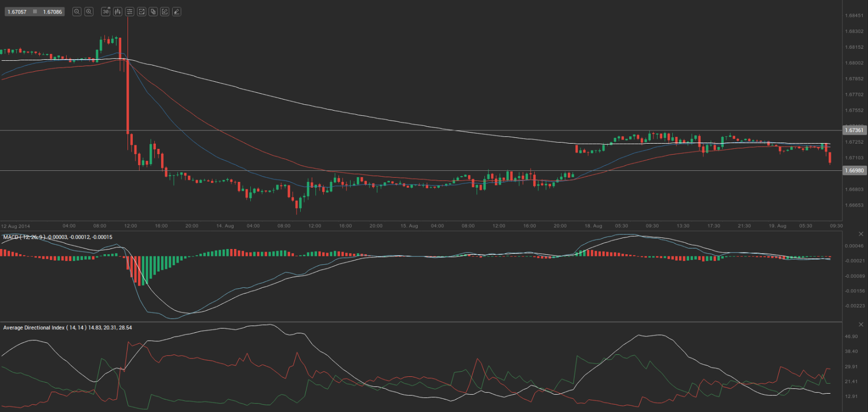
Task: Click the Average Directional Index label
Action: pos(34,328)
